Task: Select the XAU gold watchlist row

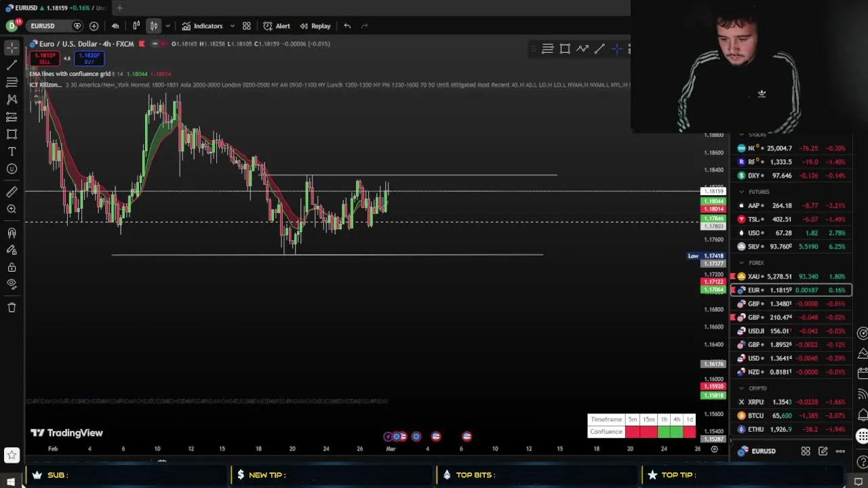Action: tap(791, 277)
